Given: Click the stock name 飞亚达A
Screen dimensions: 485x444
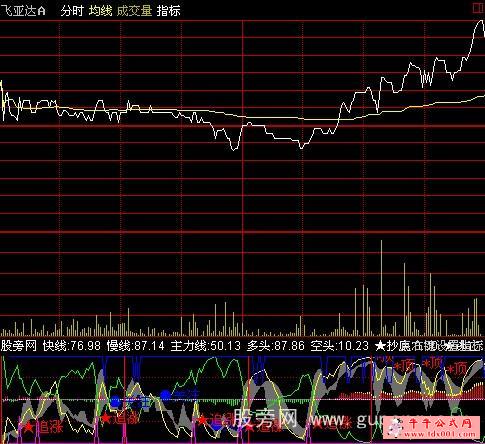Looking at the screenshot, I should [x=23, y=11].
